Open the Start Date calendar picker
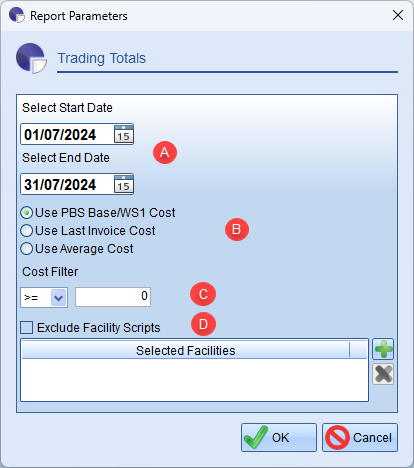Viewport: 414px width, 468px height. tap(124, 134)
